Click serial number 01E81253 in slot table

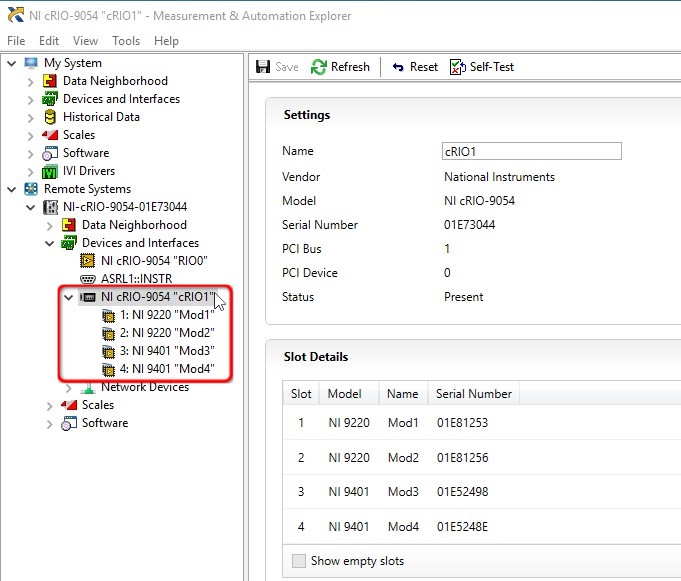[x=463, y=423]
